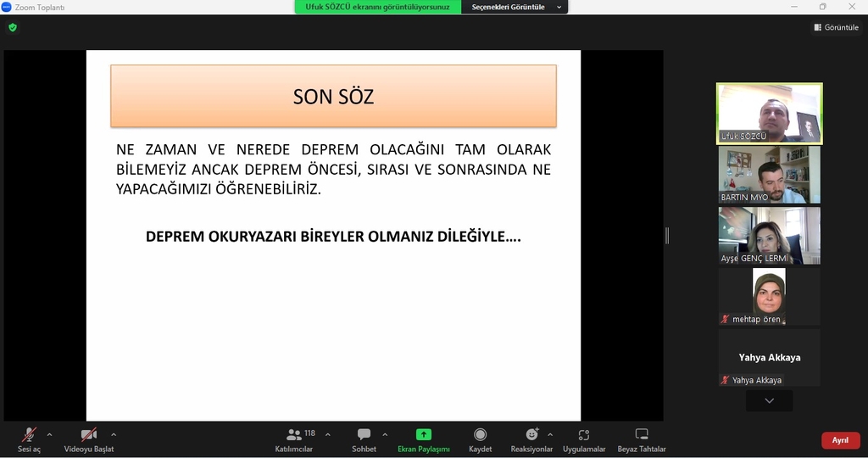868x458 pixels.
Task: Open Seçenekleri Görüntüle dropdown
Action: (515, 7)
